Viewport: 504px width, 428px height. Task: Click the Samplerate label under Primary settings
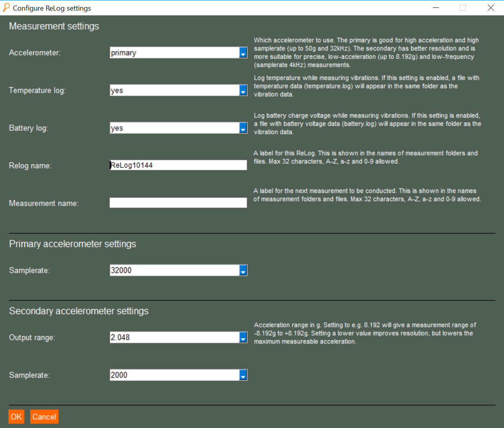(29, 270)
